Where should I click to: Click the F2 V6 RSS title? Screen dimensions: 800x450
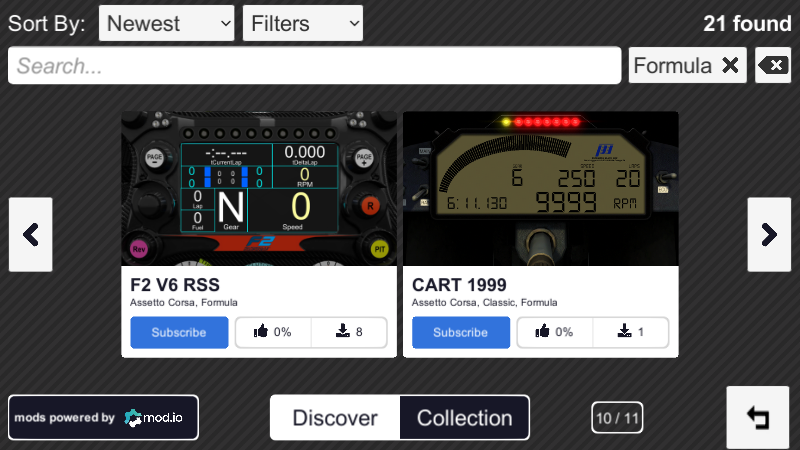[x=175, y=285]
